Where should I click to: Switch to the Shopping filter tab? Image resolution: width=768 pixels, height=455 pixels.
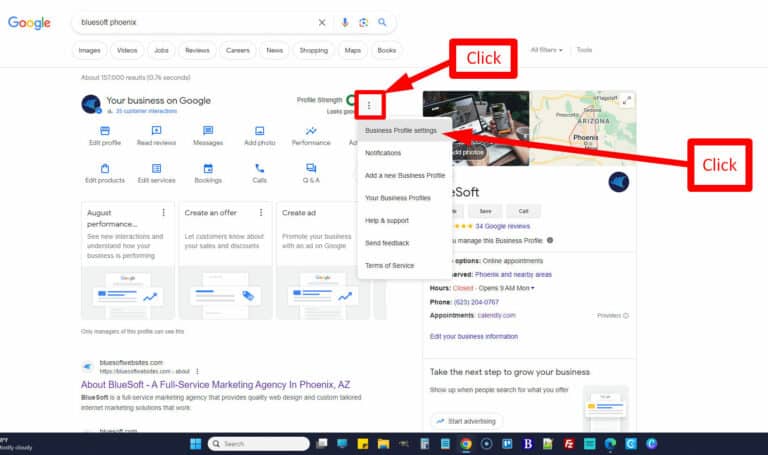(313, 50)
